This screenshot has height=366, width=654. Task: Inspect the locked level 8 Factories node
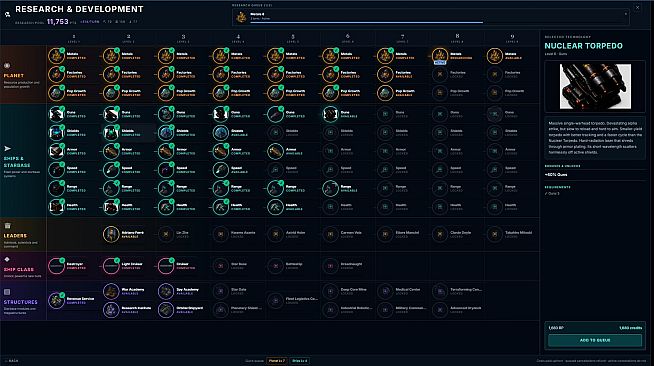coord(440,74)
